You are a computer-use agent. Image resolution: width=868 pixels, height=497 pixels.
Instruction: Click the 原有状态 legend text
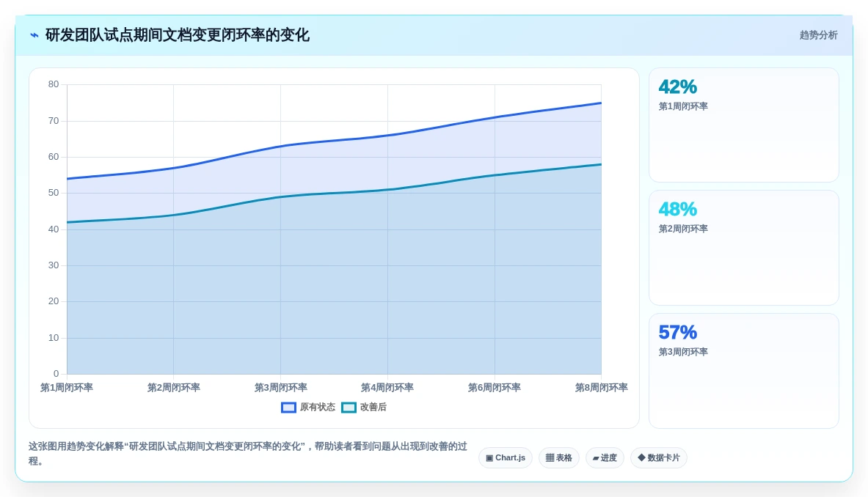point(317,408)
